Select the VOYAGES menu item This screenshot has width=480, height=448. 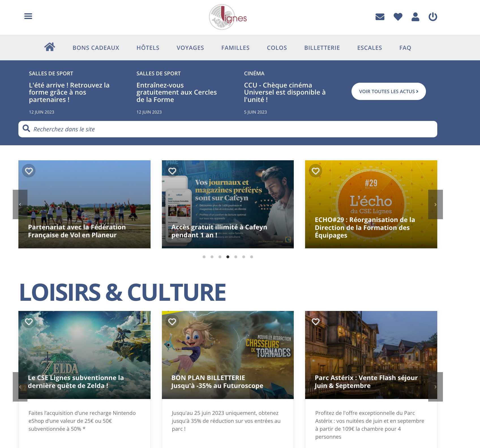(190, 48)
